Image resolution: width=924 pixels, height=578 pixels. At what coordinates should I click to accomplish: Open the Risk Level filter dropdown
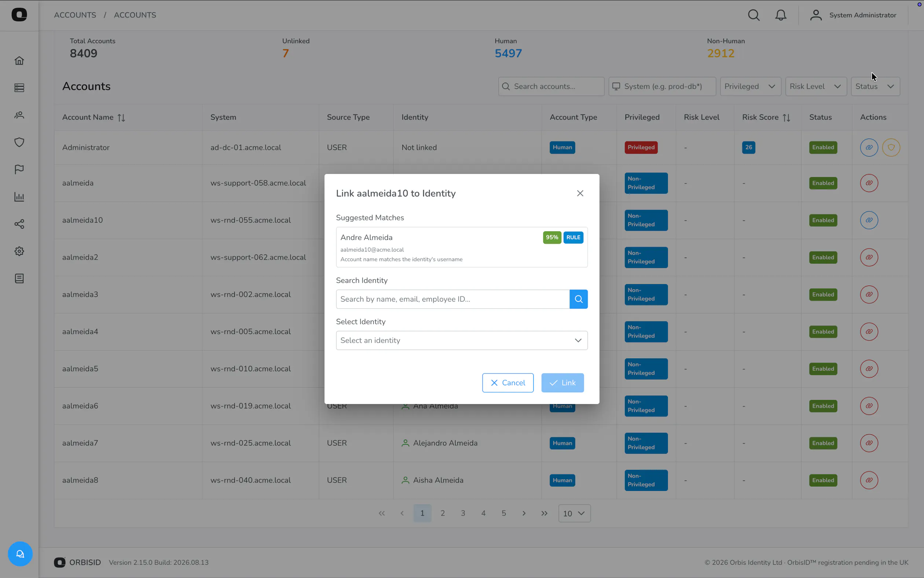816,86
